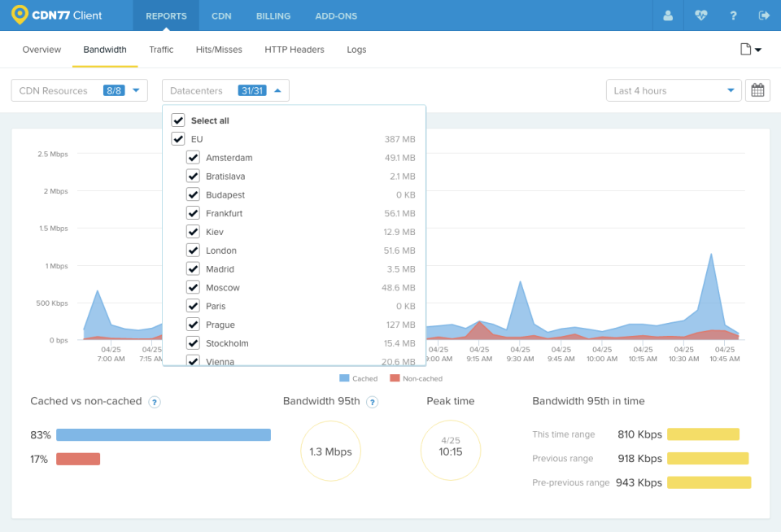Switch to the HTTP Headers tab
The width and height of the screenshot is (781, 532).
coord(295,50)
